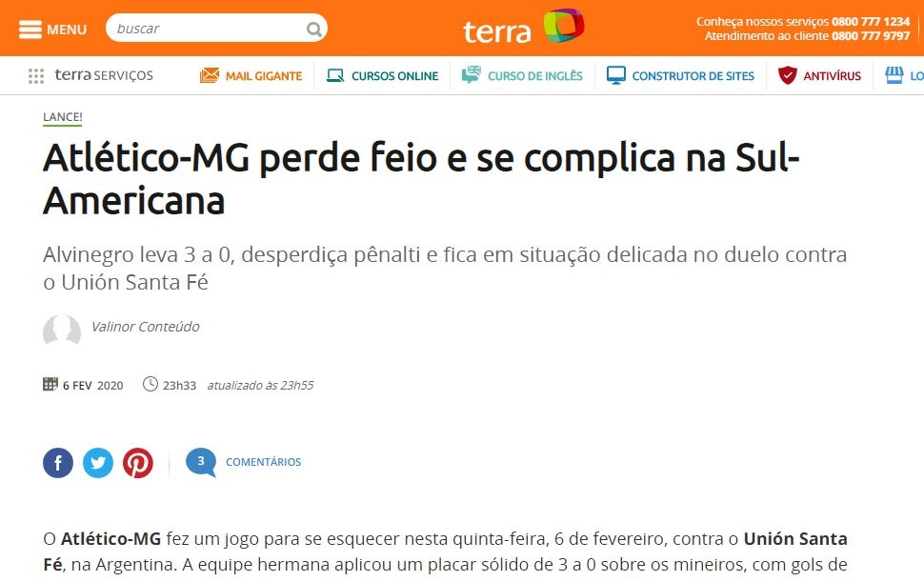Share the article on Pinterest
This screenshot has width=924, height=582.
click(138, 463)
